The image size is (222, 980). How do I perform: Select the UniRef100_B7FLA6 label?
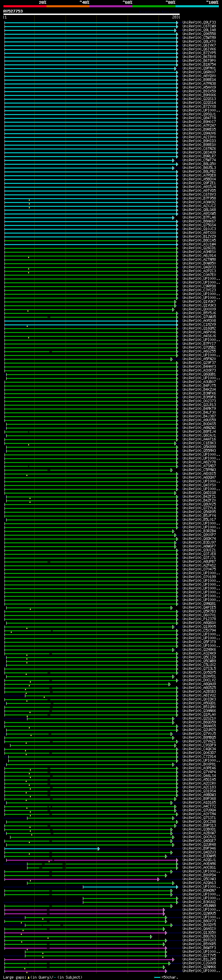coord(199,218)
